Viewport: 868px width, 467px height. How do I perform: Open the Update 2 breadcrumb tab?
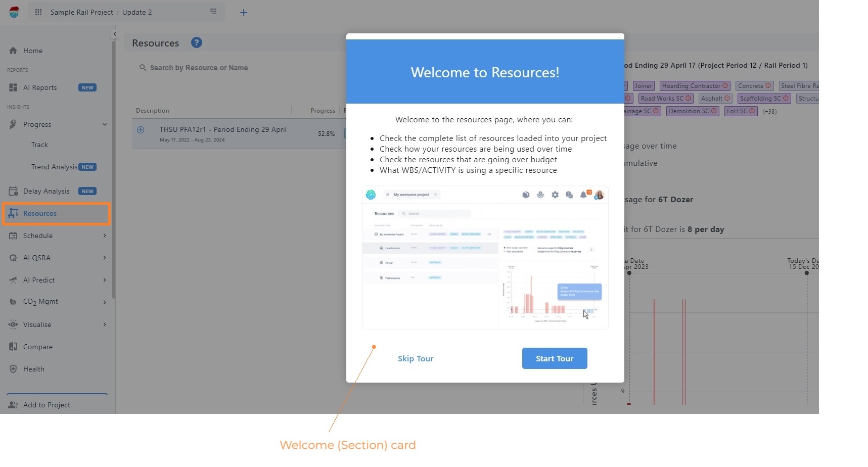(x=136, y=12)
